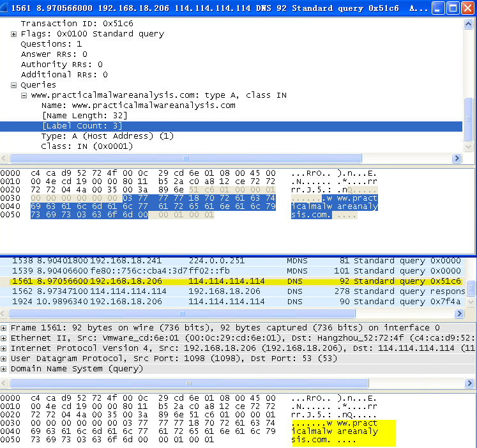The width and height of the screenshot is (477, 448).
Task: Click scroll down arrow in popup details pane
Action: [x=468, y=146]
